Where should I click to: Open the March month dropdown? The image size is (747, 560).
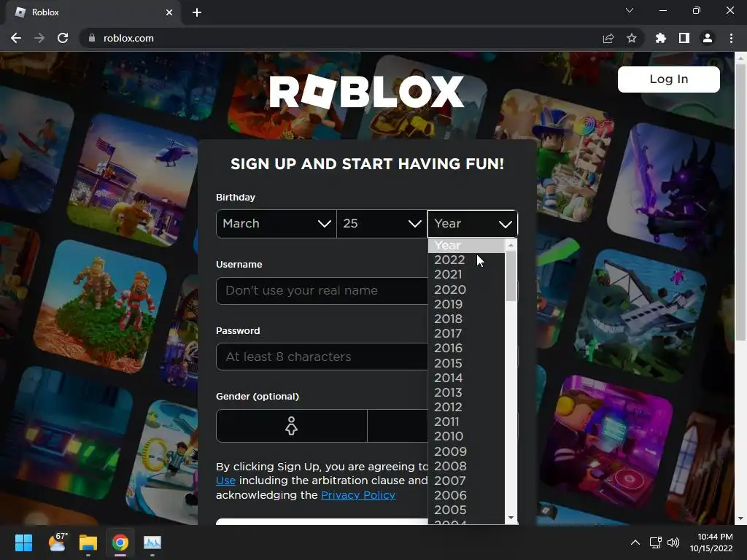click(276, 223)
